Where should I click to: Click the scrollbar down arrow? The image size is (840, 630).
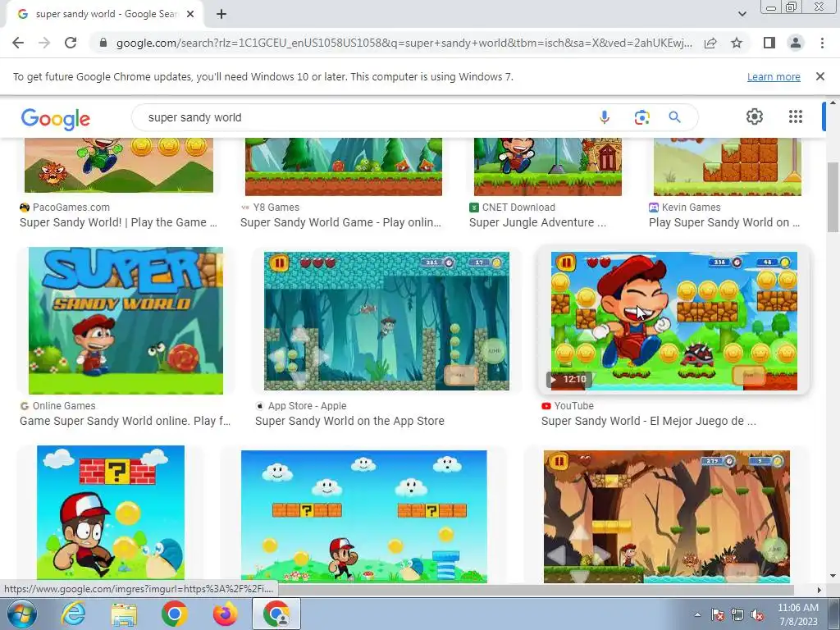tap(833, 577)
